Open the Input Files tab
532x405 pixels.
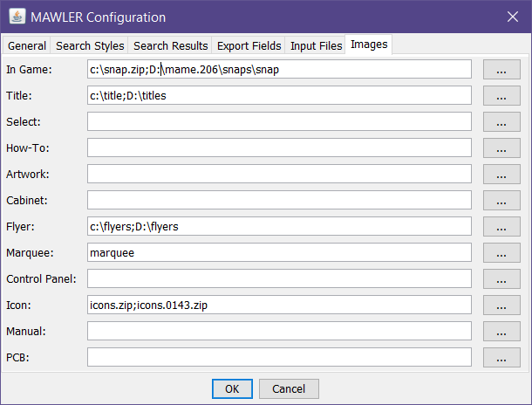tap(316, 45)
